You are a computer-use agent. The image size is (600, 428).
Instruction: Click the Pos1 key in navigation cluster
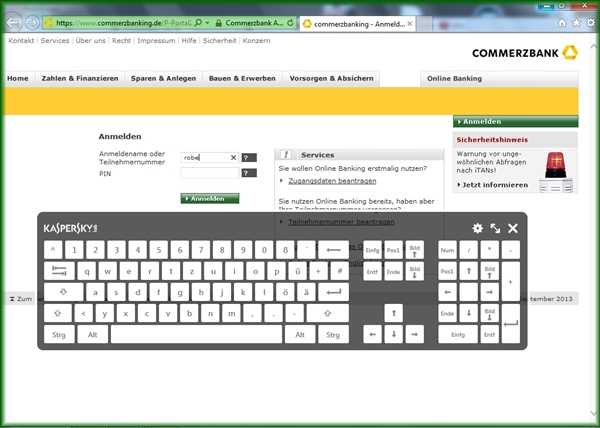[393, 250]
